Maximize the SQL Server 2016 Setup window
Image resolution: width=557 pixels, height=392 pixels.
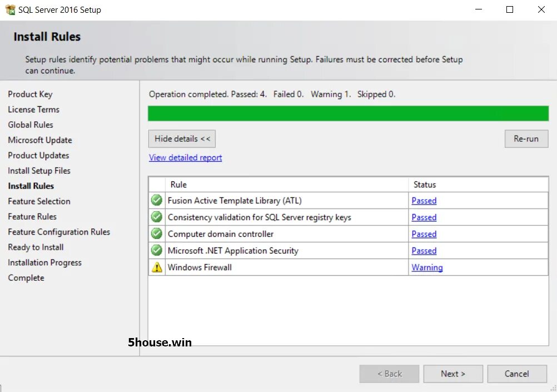(510, 9)
